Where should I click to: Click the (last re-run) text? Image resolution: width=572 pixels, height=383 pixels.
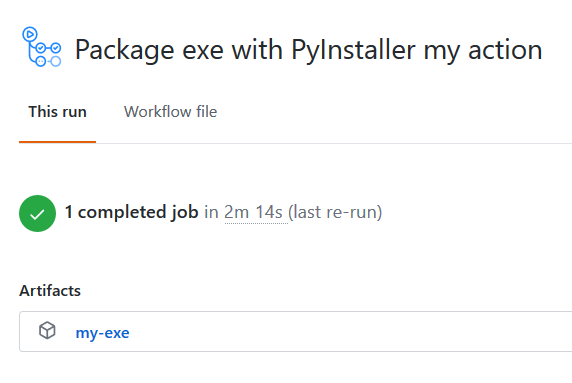335,212
